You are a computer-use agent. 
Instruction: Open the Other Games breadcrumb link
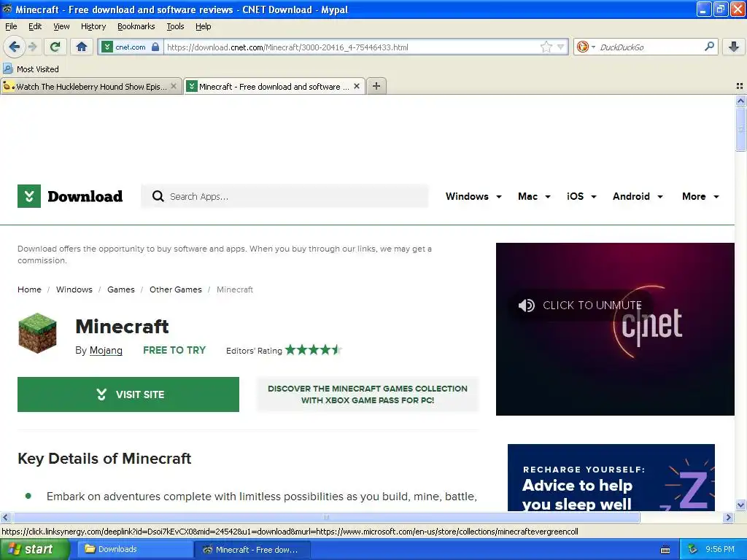pos(176,289)
